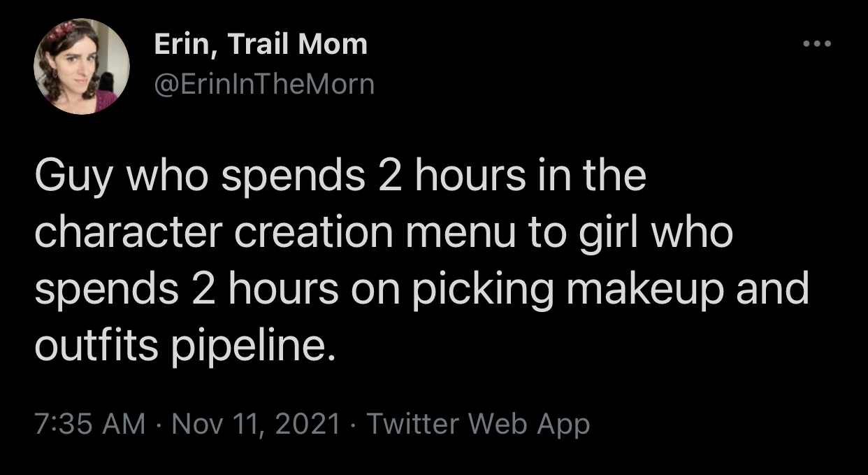Click "Trail Mom" in the display name

tap(296, 45)
